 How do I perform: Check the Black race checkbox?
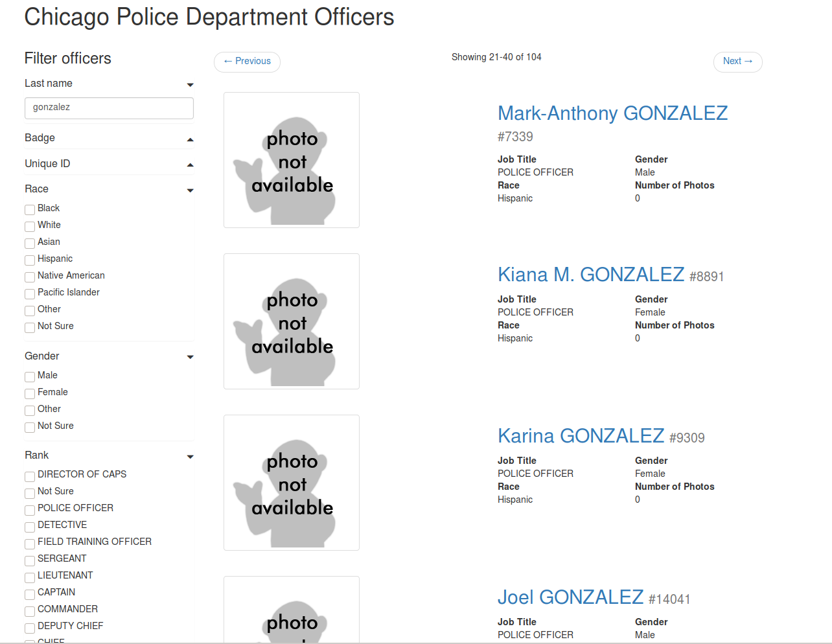point(30,210)
